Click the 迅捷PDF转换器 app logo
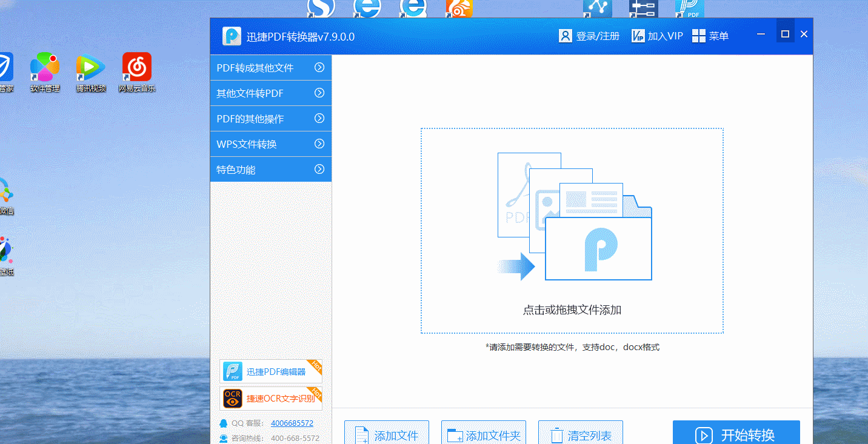This screenshot has height=444, width=868. pyautogui.click(x=232, y=36)
